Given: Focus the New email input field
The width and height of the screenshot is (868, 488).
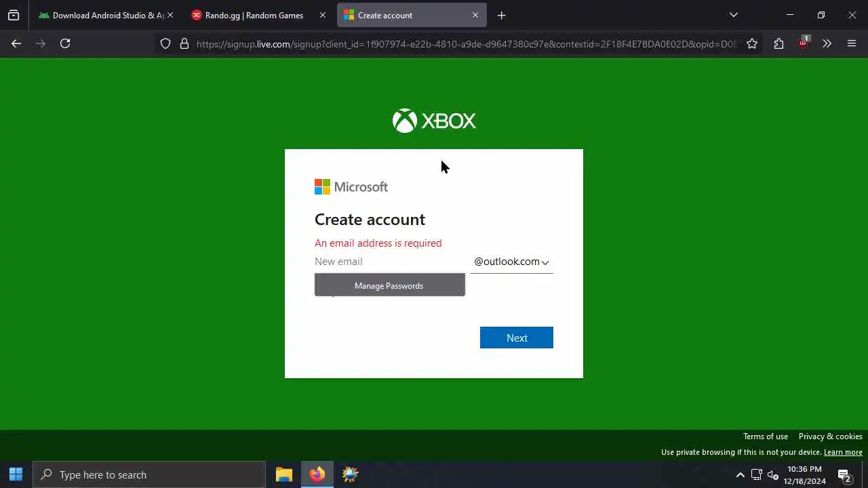Looking at the screenshot, I should point(389,262).
